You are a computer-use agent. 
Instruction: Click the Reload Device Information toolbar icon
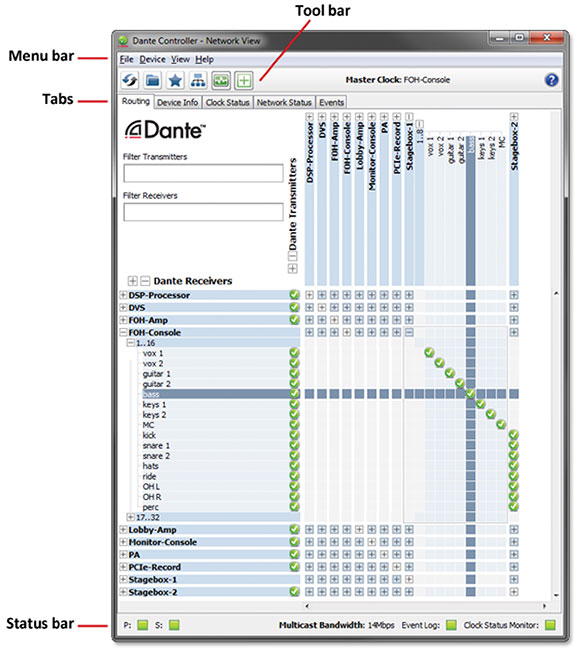(x=130, y=80)
